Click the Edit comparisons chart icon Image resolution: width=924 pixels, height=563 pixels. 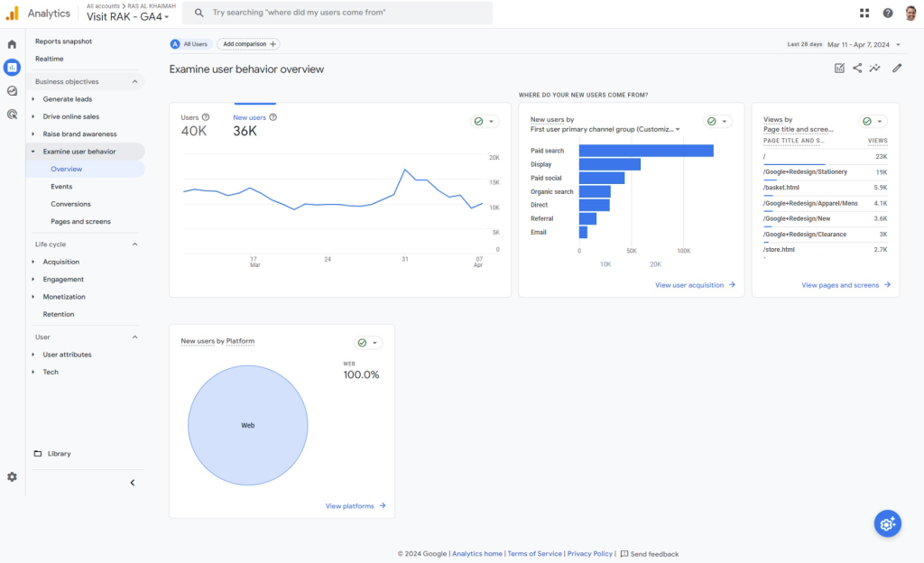coord(840,69)
